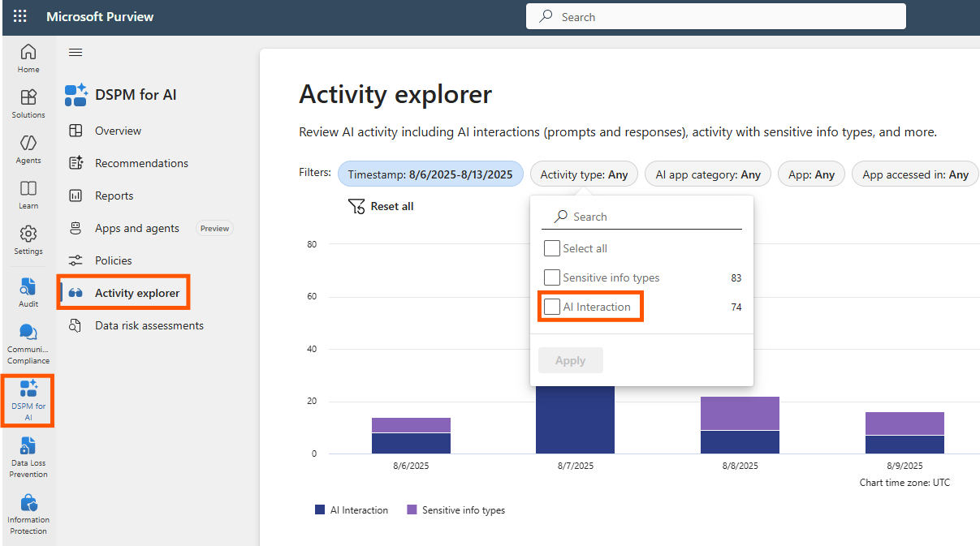Click Reset all filters text
Viewport: 980px width, 546px height.
click(392, 206)
